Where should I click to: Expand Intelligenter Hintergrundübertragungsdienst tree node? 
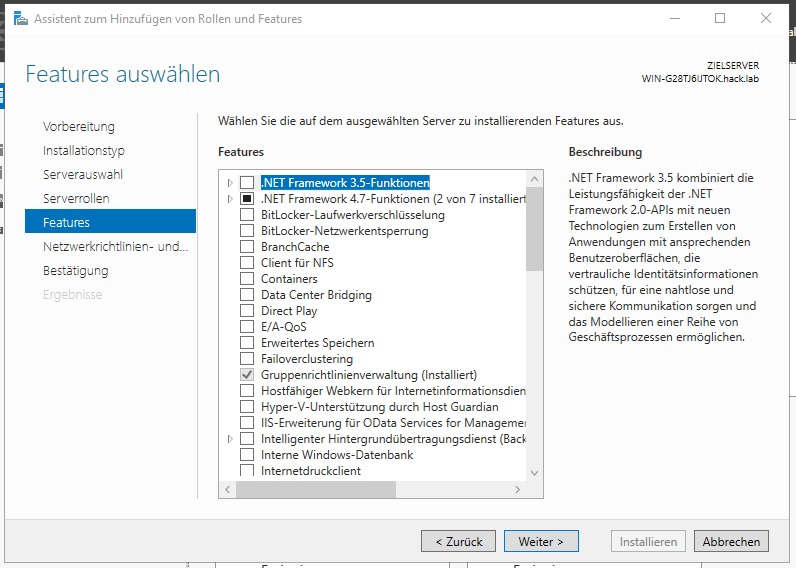coord(230,439)
